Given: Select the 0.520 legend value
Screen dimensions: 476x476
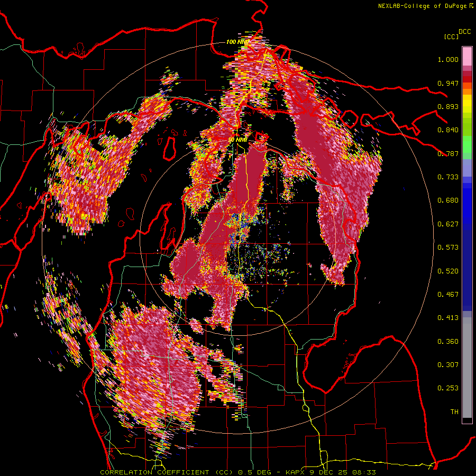Looking at the screenshot, I should pyautogui.click(x=448, y=271).
